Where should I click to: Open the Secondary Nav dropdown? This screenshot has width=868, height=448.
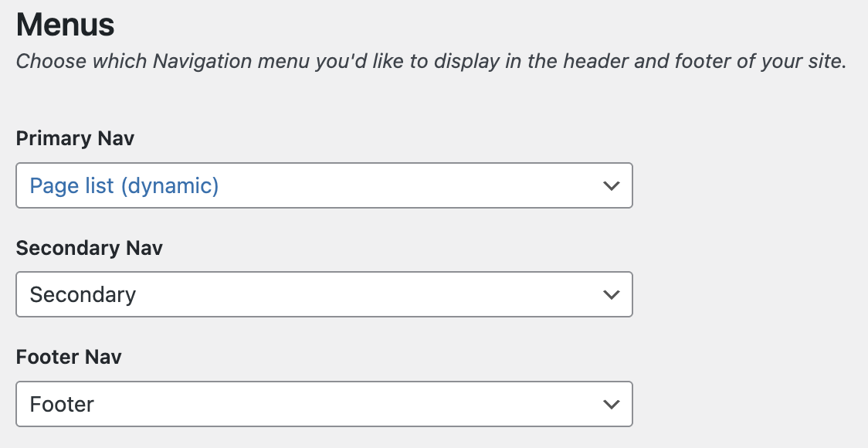[x=324, y=294]
